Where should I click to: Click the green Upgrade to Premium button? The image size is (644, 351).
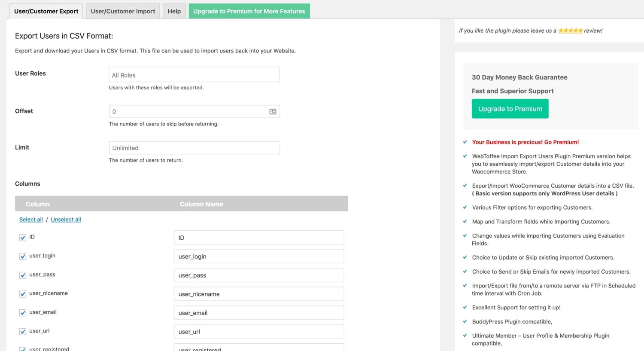510,108
